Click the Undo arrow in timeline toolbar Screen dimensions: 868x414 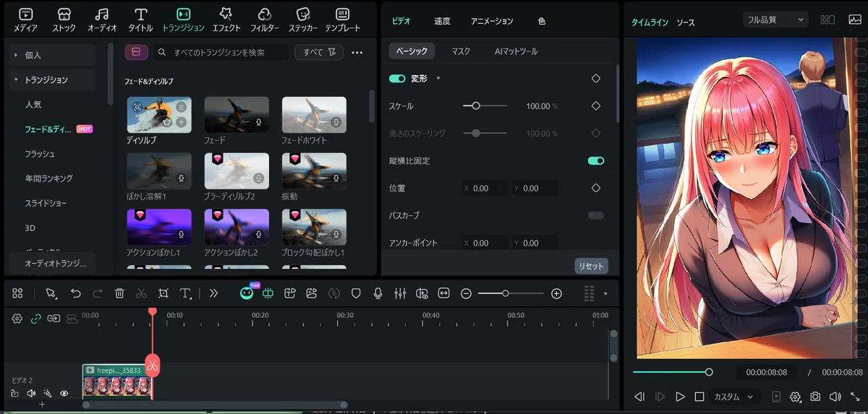75,293
